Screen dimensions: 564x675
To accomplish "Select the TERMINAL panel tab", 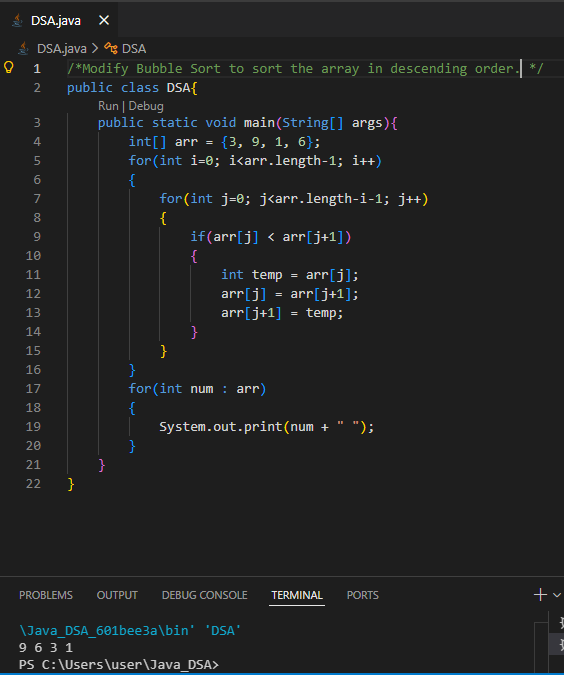I will [x=297, y=595].
